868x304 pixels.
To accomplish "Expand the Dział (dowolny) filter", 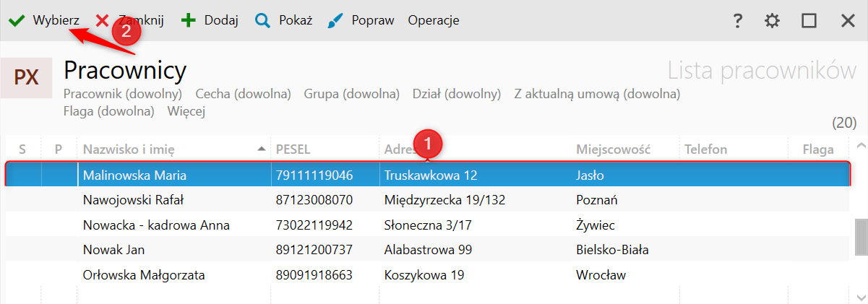I will pyautogui.click(x=456, y=94).
